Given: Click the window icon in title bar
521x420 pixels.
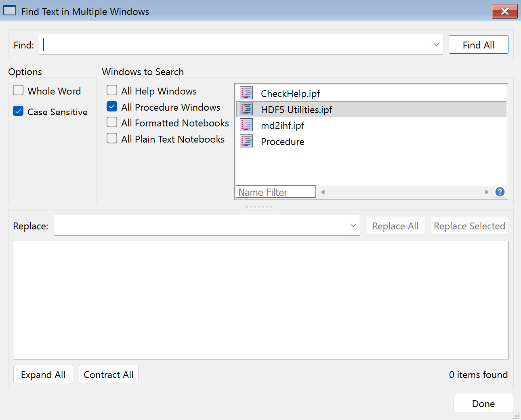Looking at the screenshot, I should coord(10,11).
